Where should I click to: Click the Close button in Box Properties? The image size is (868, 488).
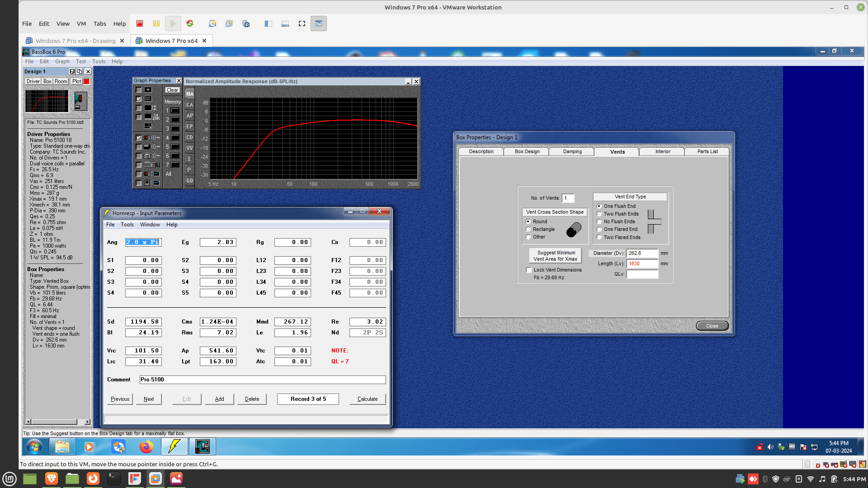(x=712, y=326)
